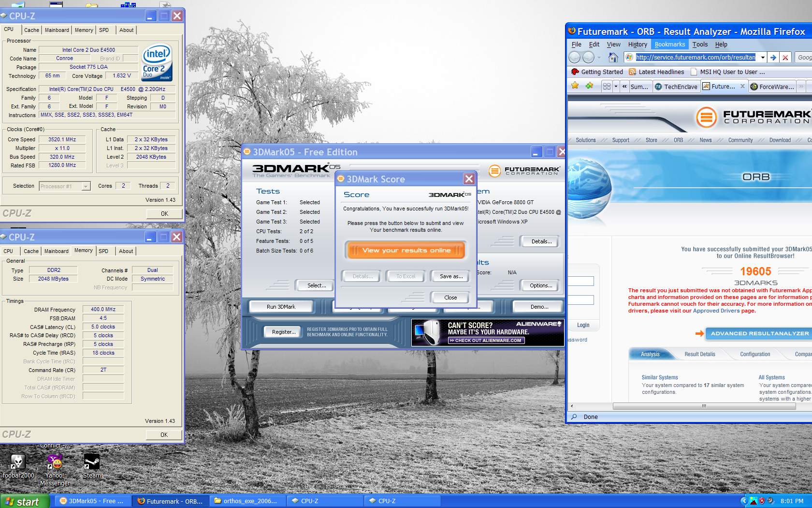
Task: Click Select... tests button in 3DMark05
Action: pyautogui.click(x=317, y=285)
